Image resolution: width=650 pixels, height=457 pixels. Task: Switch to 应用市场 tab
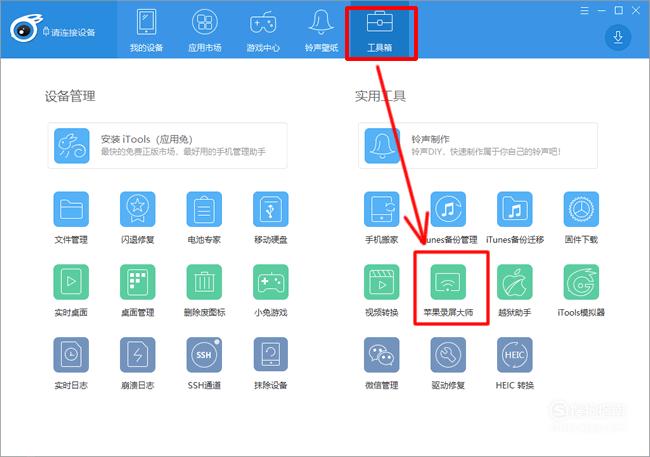tap(204, 31)
